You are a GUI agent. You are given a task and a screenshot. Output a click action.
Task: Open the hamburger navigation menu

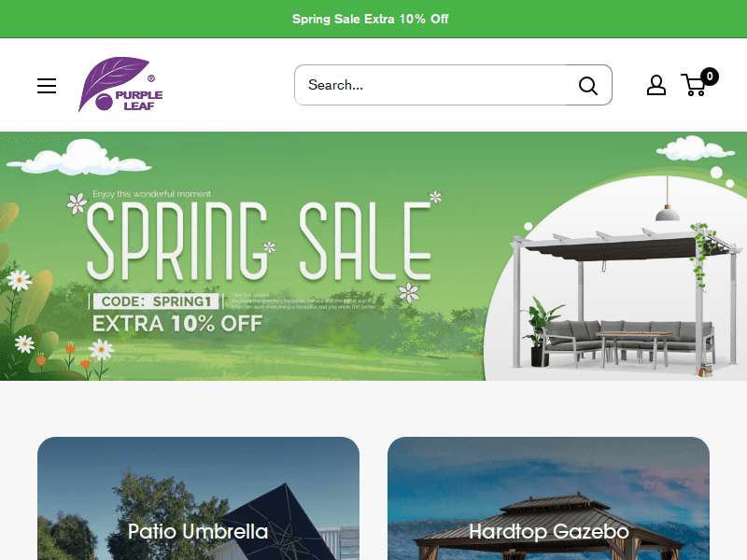(x=47, y=86)
